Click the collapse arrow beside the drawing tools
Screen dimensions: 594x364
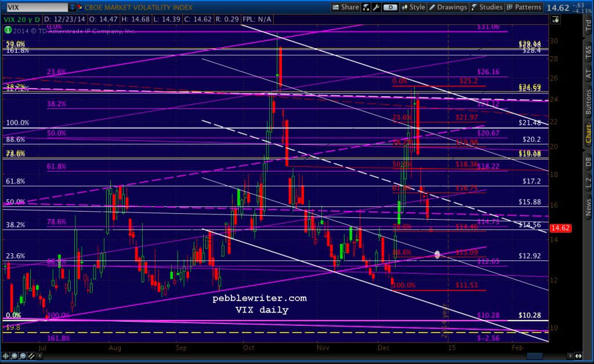coord(39,356)
